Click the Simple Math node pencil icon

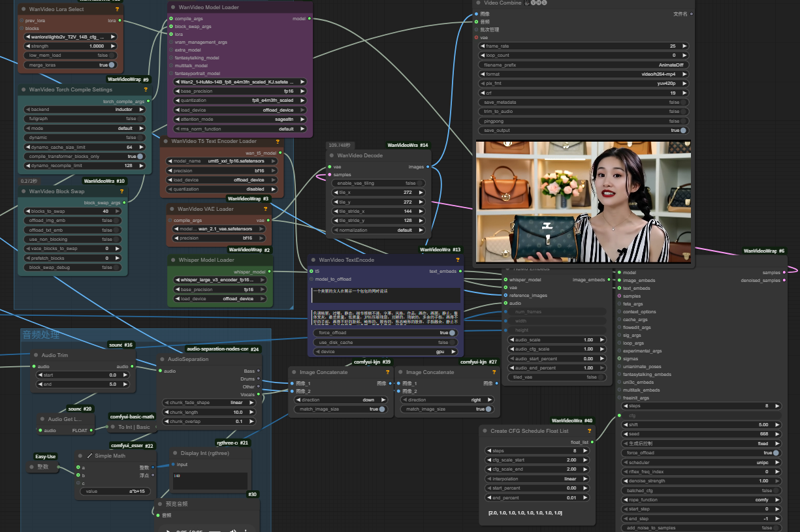(x=89, y=456)
